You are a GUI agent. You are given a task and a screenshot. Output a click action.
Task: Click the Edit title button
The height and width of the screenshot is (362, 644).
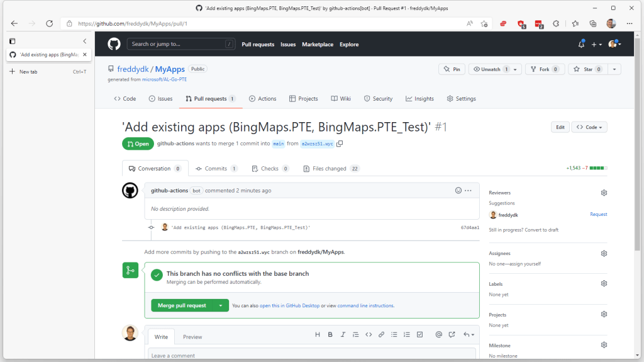(560, 127)
